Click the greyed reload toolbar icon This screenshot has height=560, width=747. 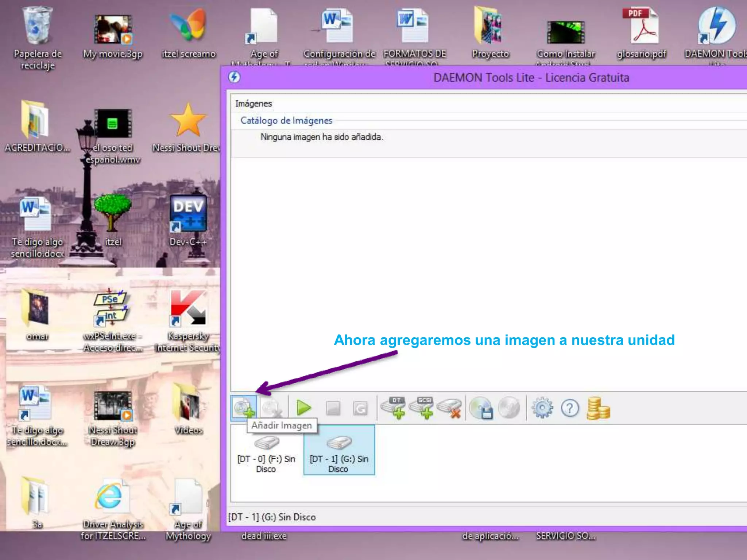[360, 408]
